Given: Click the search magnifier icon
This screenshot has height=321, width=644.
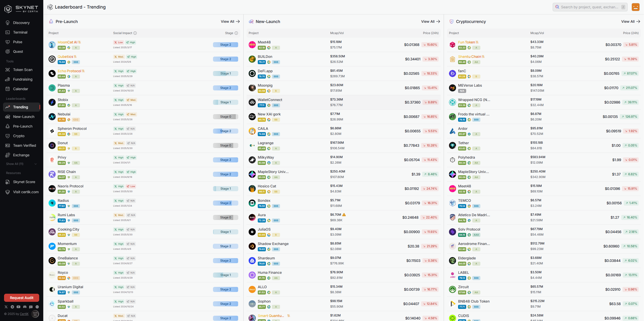Looking at the screenshot, I should tap(557, 7).
